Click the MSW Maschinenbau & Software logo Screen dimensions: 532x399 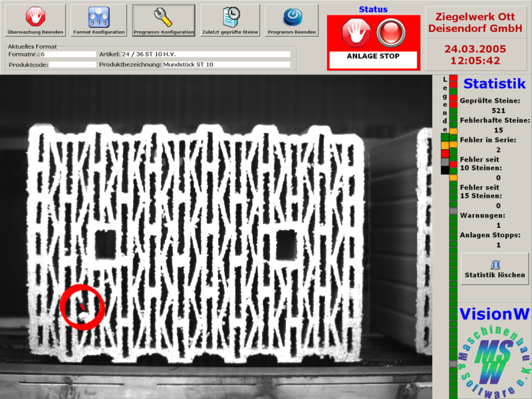click(x=494, y=360)
